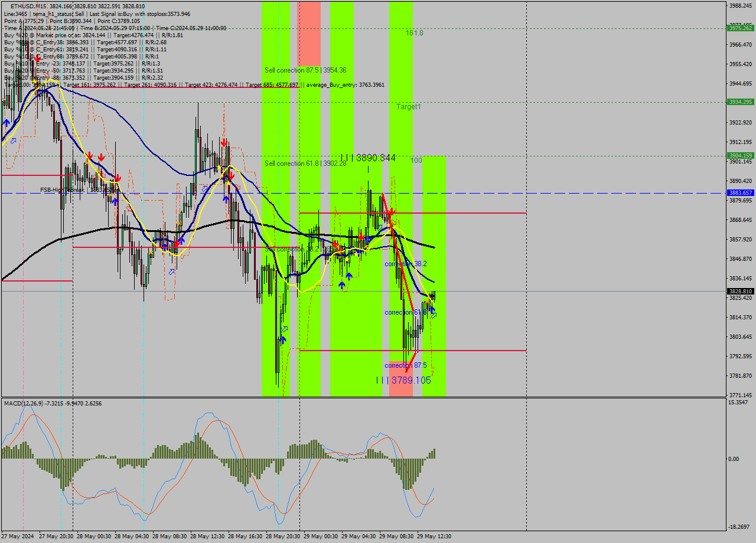Image resolution: width=756 pixels, height=543 pixels.
Task: Select the '| | | 3890.344' high label
Action: click(368, 158)
